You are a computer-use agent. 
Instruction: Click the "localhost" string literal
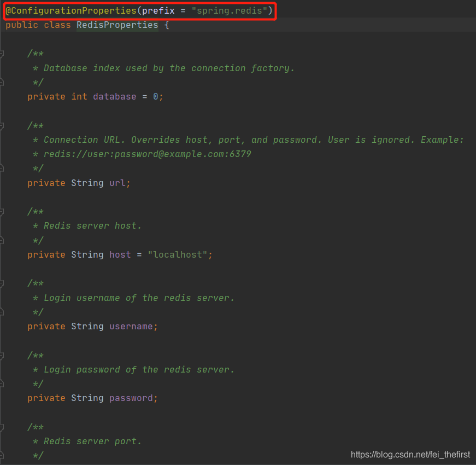[x=177, y=255]
